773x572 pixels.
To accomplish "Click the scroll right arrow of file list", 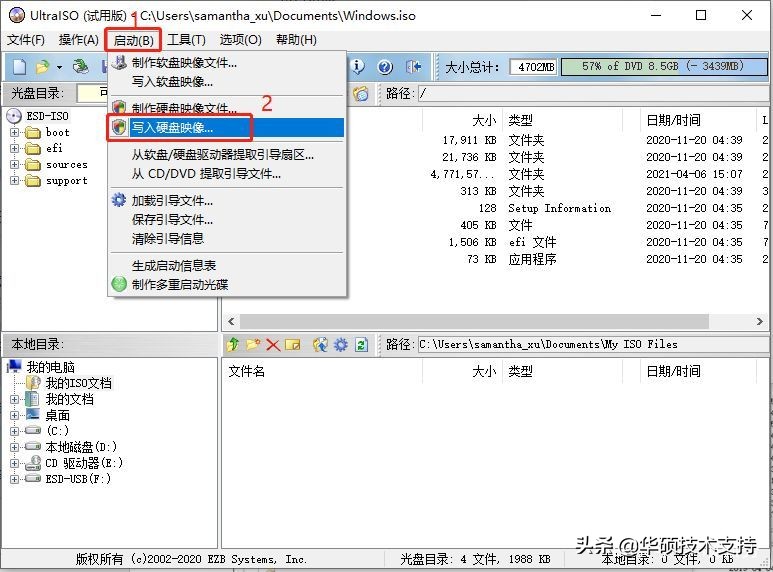I will tap(760, 322).
